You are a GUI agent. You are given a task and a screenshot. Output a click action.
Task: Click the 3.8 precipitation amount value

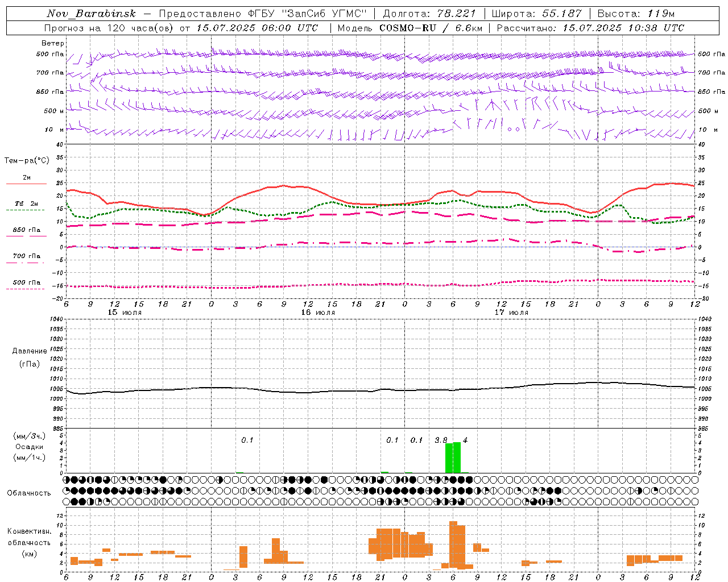click(441, 440)
